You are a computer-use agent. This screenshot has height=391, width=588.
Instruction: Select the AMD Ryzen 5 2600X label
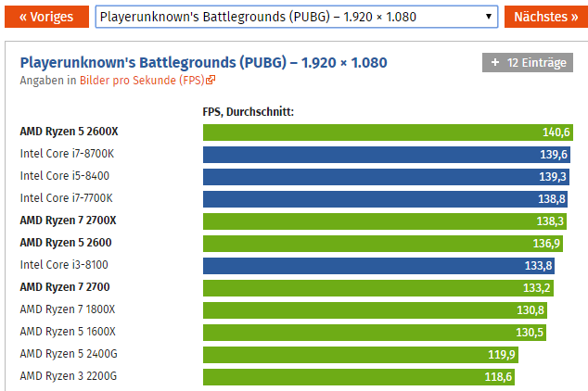[x=69, y=132]
